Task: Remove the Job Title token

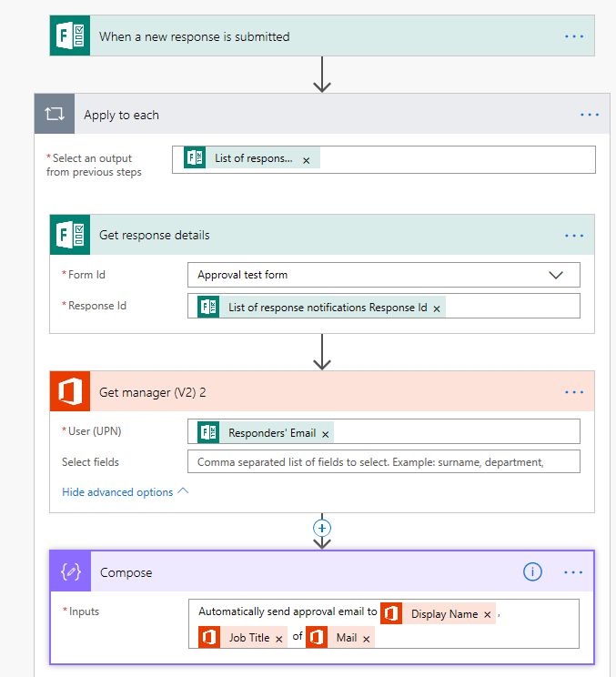Action: coord(278,639)
